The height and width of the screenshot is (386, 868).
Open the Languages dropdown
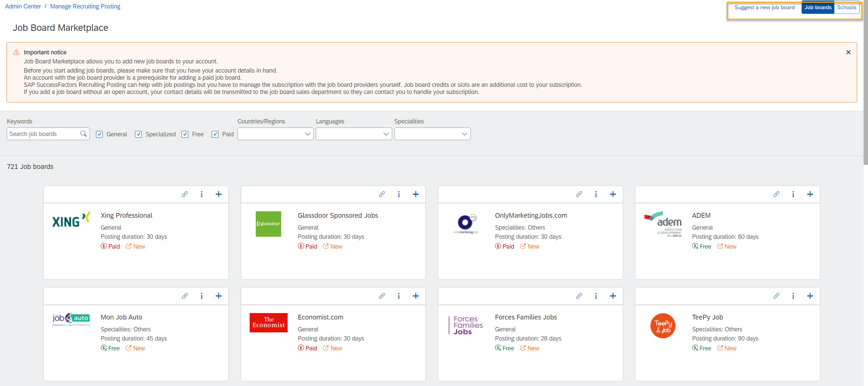pos(354,134)
